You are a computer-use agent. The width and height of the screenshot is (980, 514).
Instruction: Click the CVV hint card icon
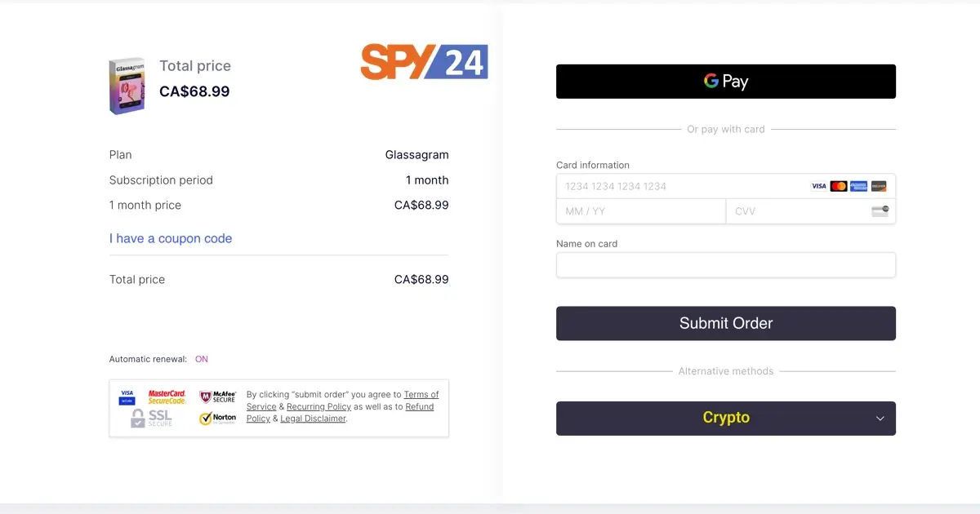[880, 211]
